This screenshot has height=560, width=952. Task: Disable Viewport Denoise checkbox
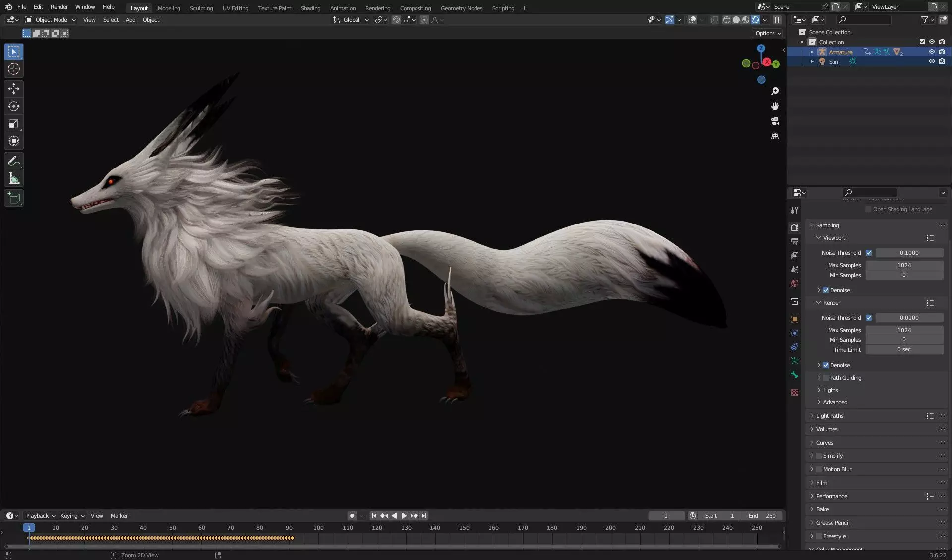[x=826, y=290]
